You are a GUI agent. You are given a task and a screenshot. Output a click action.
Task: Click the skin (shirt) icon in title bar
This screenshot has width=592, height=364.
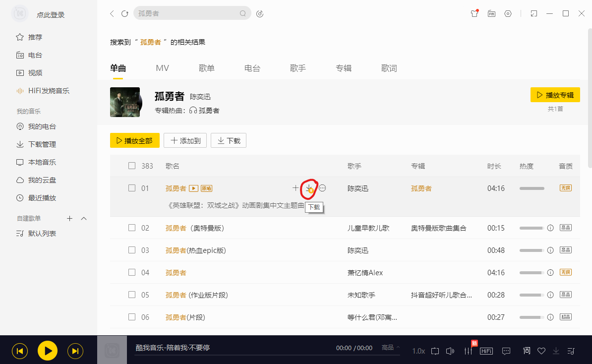tap(474, 14)
